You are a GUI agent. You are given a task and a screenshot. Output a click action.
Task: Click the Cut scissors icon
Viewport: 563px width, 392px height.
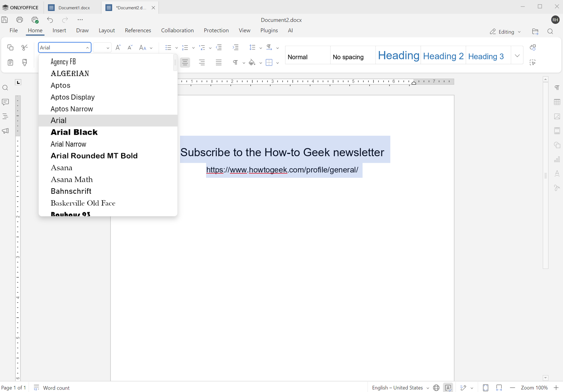point(25,48)
